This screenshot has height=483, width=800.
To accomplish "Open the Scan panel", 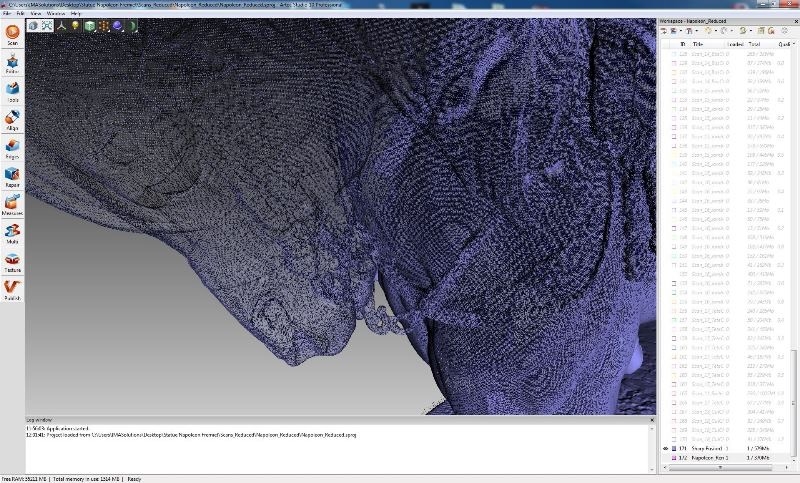I will point(12,35).
